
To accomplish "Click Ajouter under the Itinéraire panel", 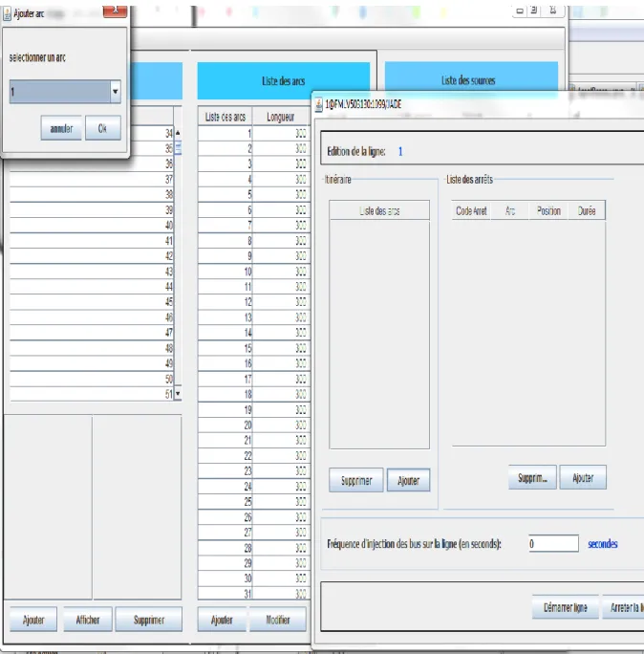I will (409, 481).
